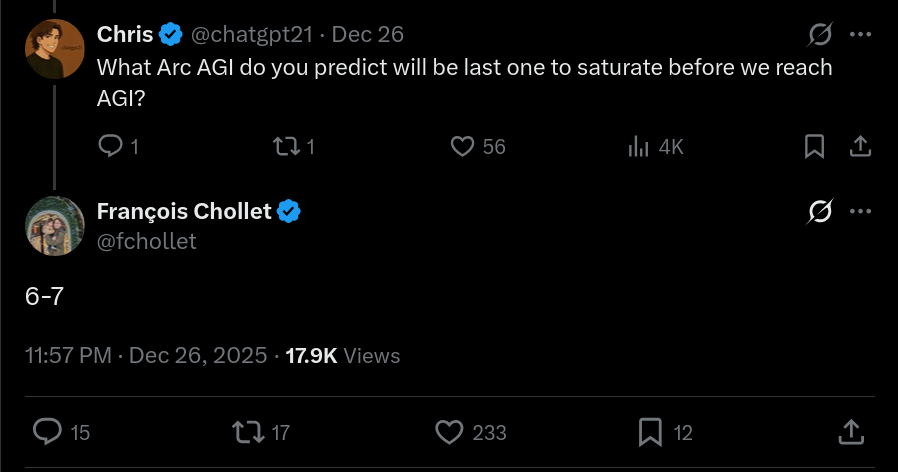The height and width of the screenshot is (472, 898).
Task: Share François Chollet's tweet
Action: pos(851,432)
